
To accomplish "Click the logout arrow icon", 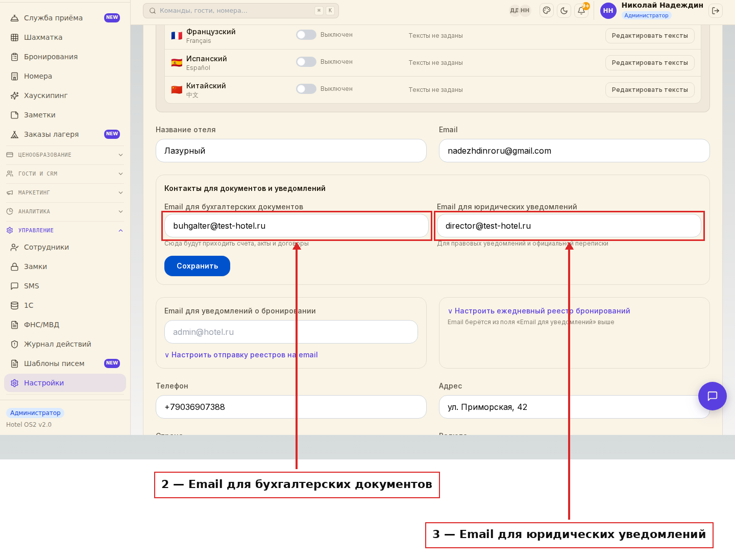I will (716, 11).
